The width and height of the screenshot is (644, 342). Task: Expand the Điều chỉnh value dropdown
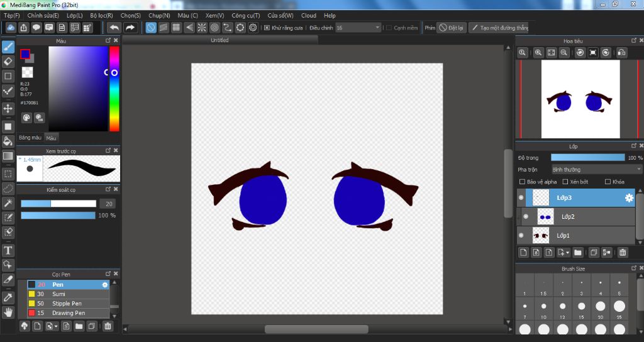[377, 28]
